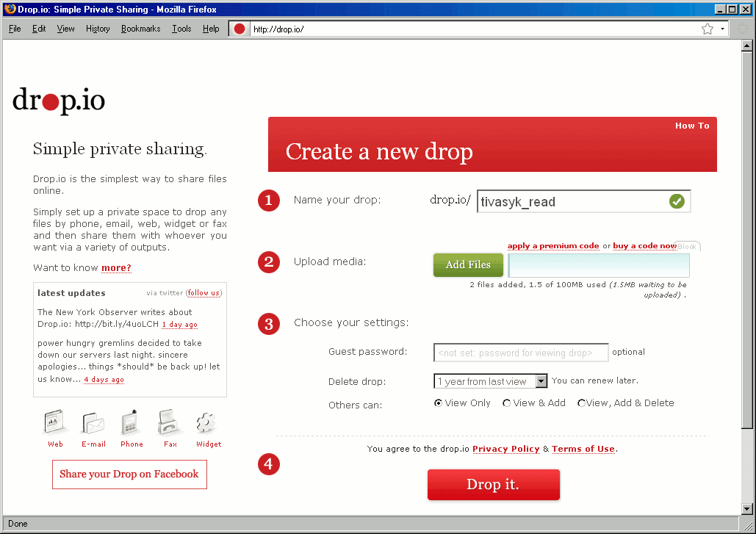Click the drop name input field

[x=583, y=201]
